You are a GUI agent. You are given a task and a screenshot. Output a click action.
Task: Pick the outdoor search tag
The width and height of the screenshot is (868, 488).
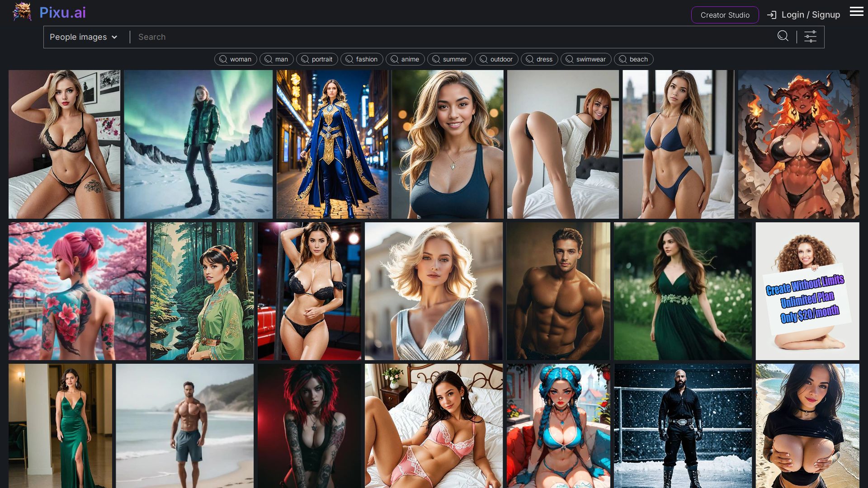pyautogui.click(x=496, y=59)
